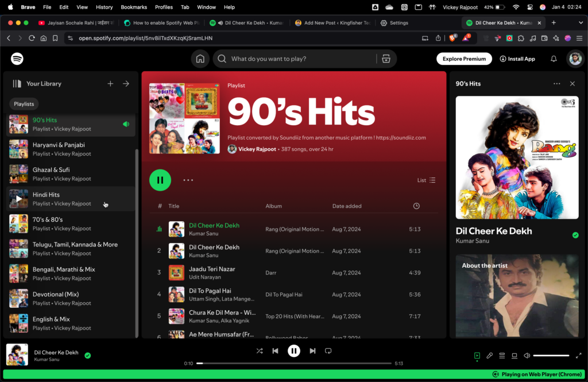Reload the page
The height and width of the screenshot is (382, 588).
[32, 38]
